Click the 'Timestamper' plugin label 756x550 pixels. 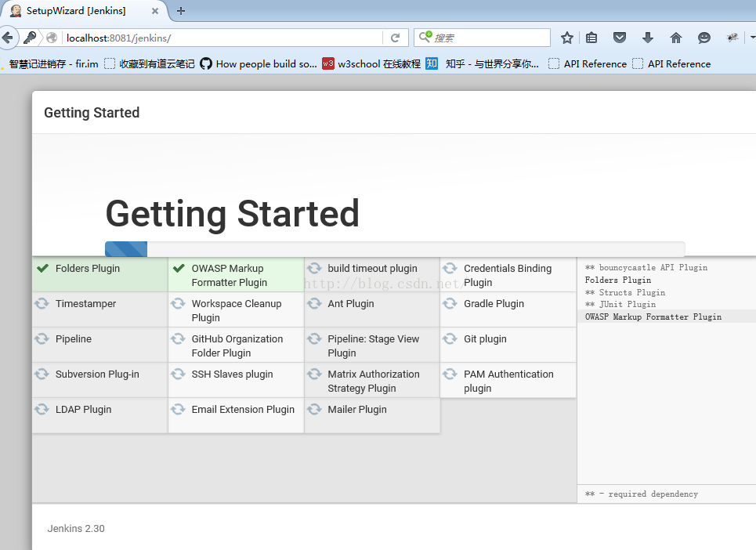[86, 304]
